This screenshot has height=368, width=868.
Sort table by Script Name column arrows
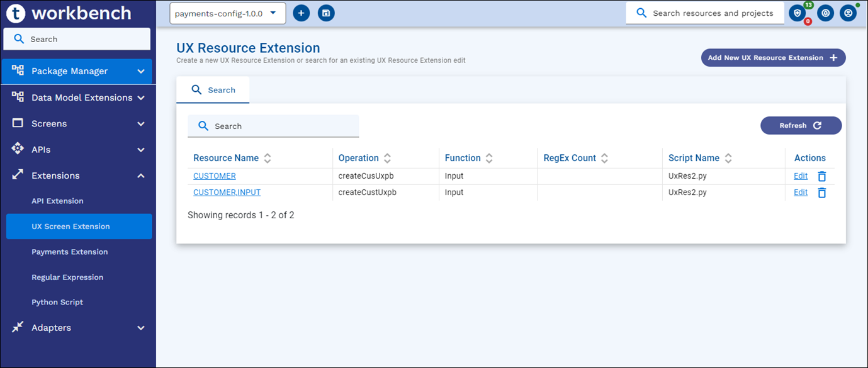click(x=728, y=159)
